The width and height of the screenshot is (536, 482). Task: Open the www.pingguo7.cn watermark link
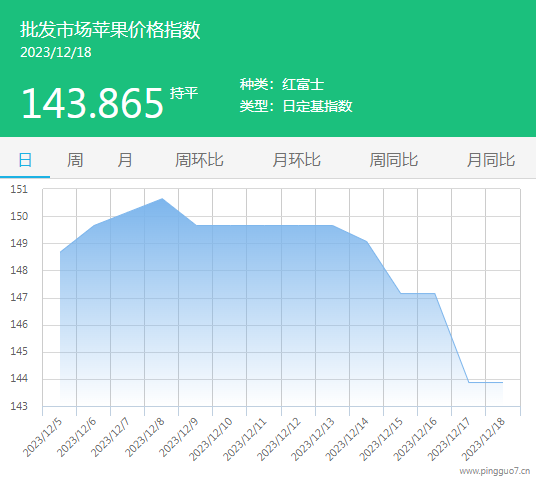(495, 471)
